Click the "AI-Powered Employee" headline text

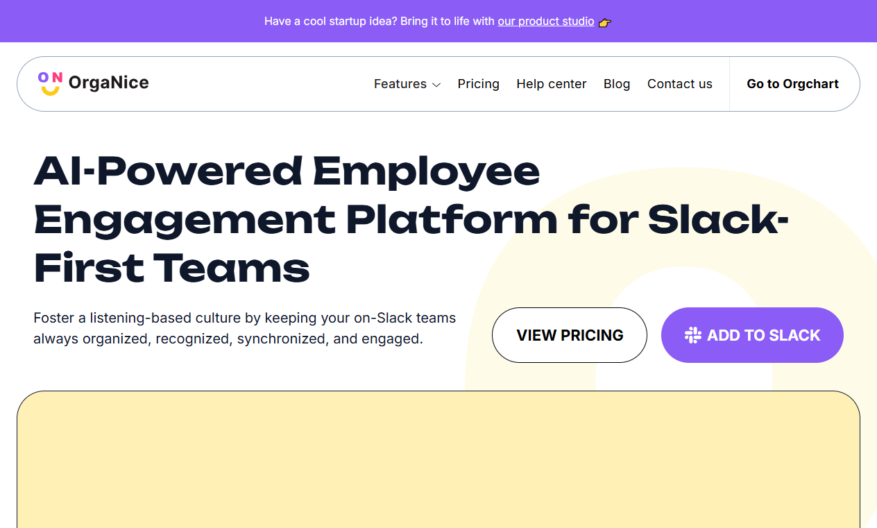pos(287,171)
